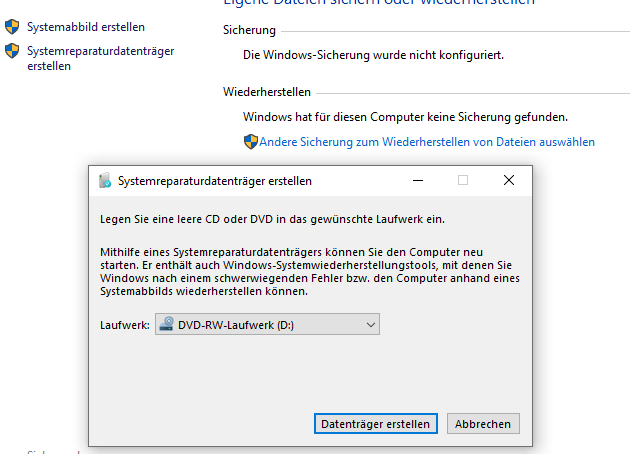The height and width of the screenshot is (454, 630).
Task: Click the Wiederherstellen section heading
Action: (267, 92)
